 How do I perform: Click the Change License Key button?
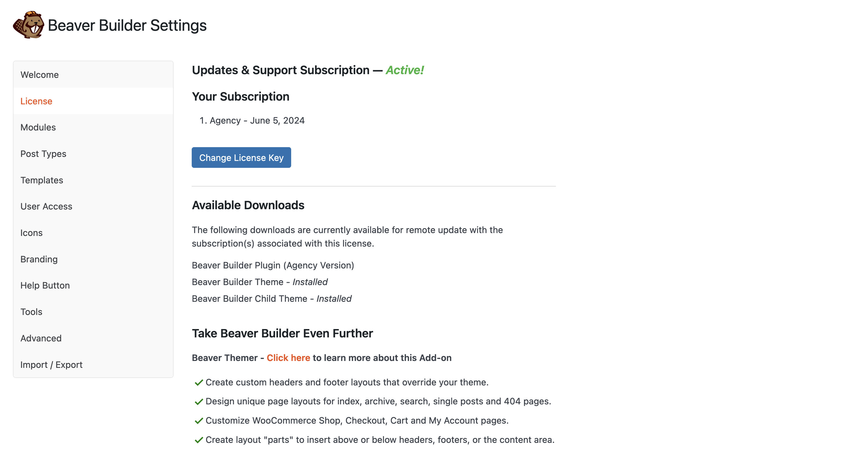click(x=241, y=157)
